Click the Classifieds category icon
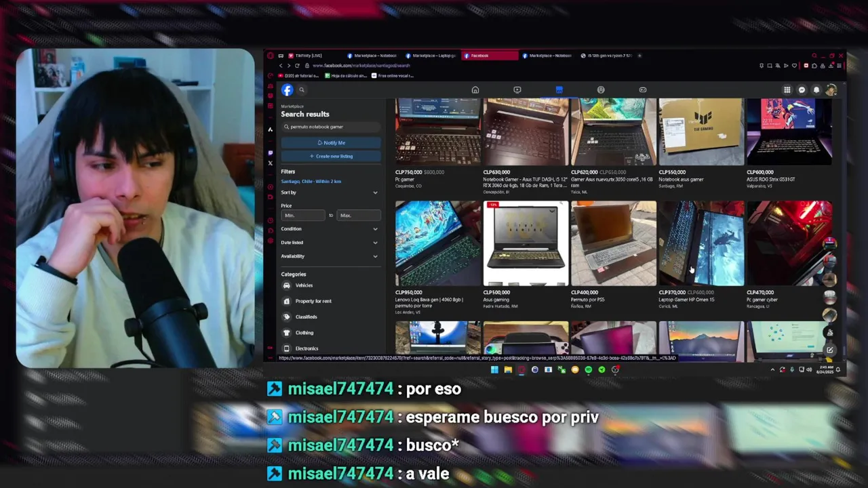 click(287, 317)
